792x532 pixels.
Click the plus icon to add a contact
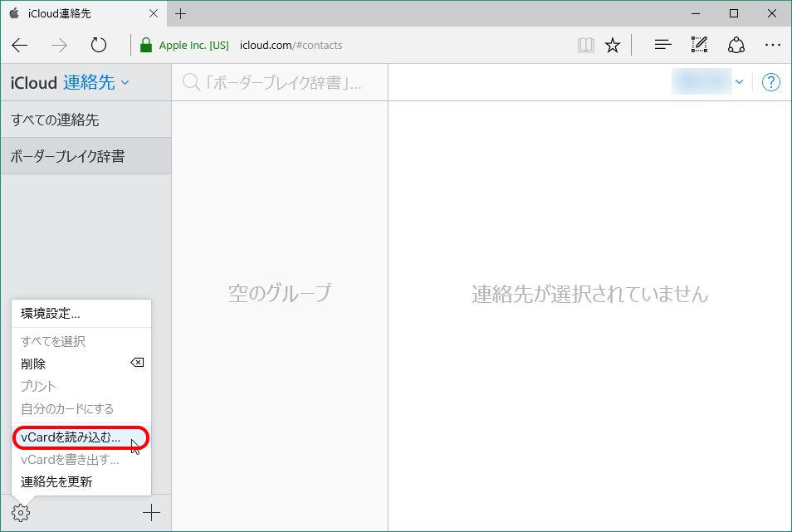151,513
